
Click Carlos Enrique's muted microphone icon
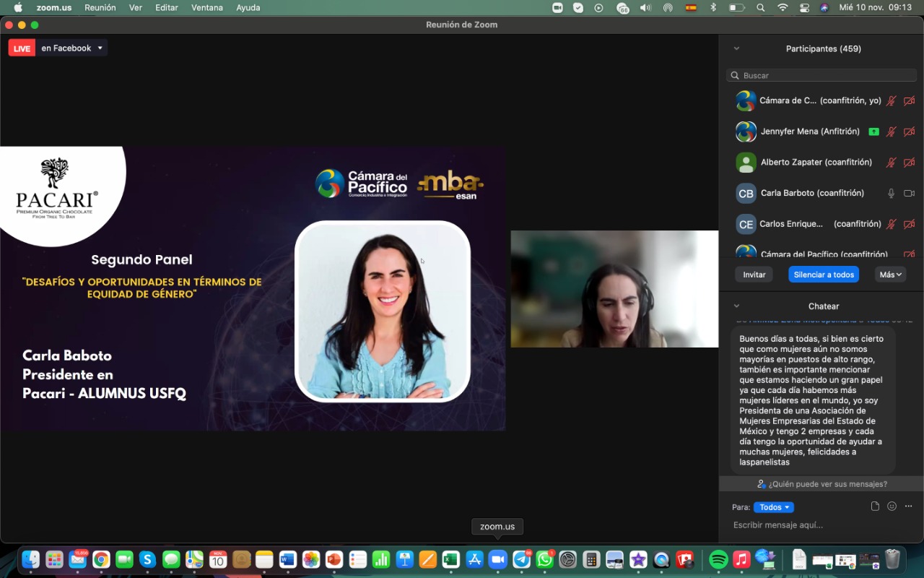pos(892,224)
